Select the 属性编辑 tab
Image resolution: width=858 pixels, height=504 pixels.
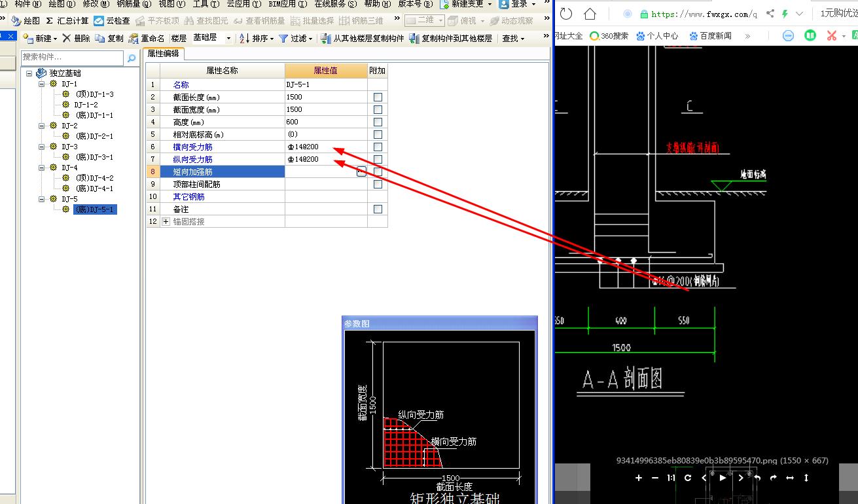point(164,54)
